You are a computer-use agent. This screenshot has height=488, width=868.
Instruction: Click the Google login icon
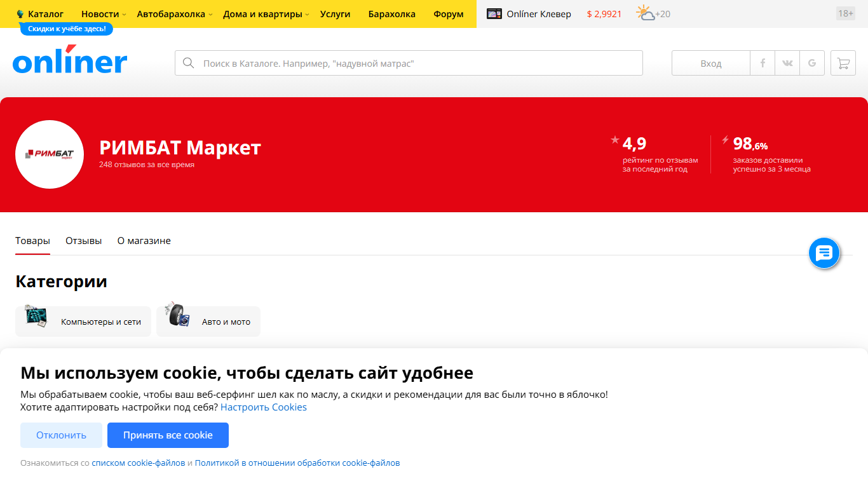pos(812,64)
